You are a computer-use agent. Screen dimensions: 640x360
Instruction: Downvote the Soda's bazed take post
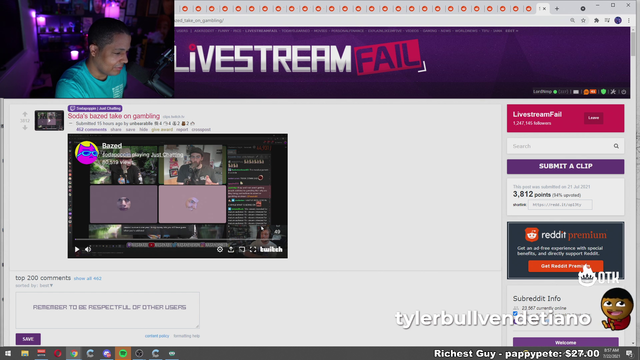click(x=25, y=128)
